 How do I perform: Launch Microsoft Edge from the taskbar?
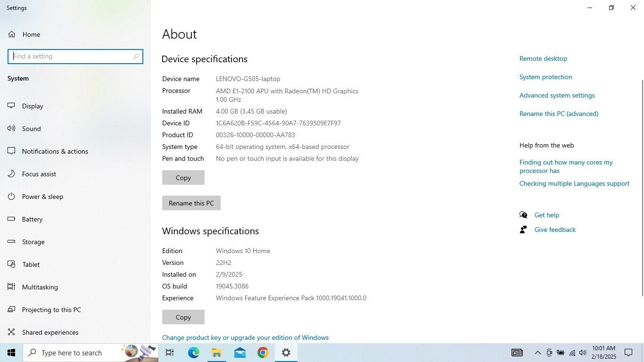point(193,353)
